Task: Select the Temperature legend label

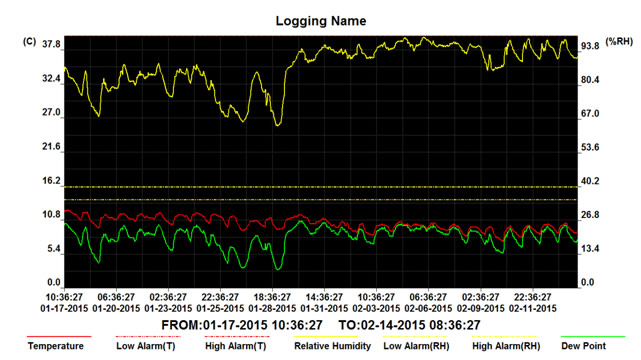Action: pyautogui.click(x=56, y=346)
